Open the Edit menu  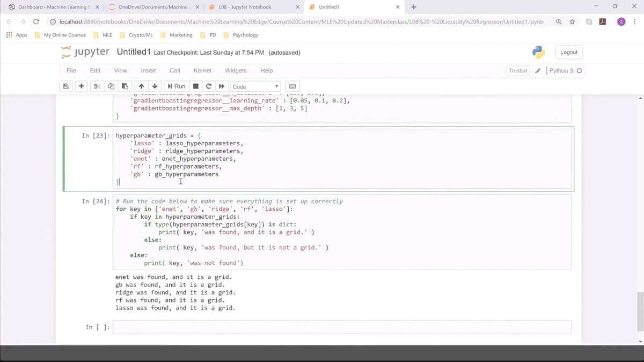pyautogui.click(x=95, y=70)
